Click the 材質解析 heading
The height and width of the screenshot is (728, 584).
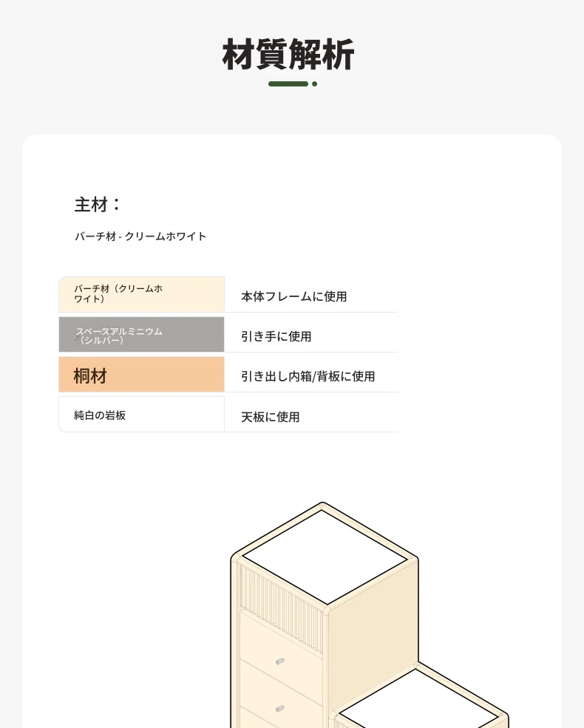288,54
